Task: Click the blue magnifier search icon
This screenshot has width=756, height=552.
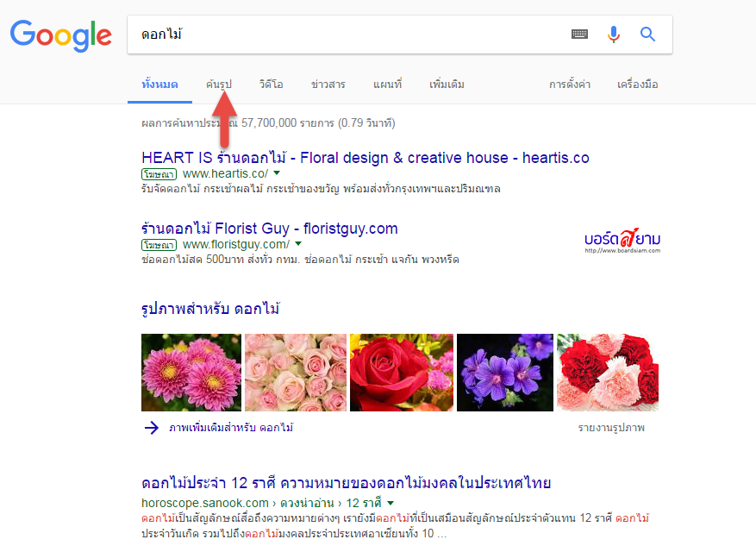Action: pos(647,34)
